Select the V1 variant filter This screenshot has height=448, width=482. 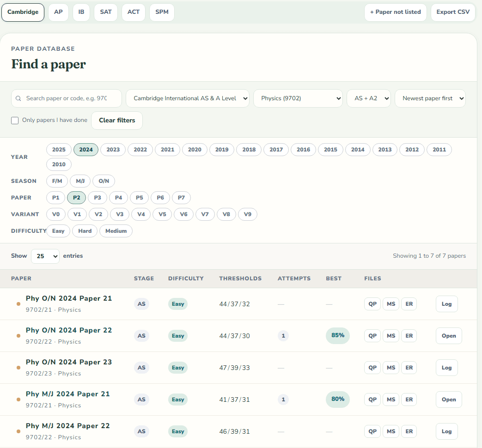pyautogui.click(x=77, y=214)
